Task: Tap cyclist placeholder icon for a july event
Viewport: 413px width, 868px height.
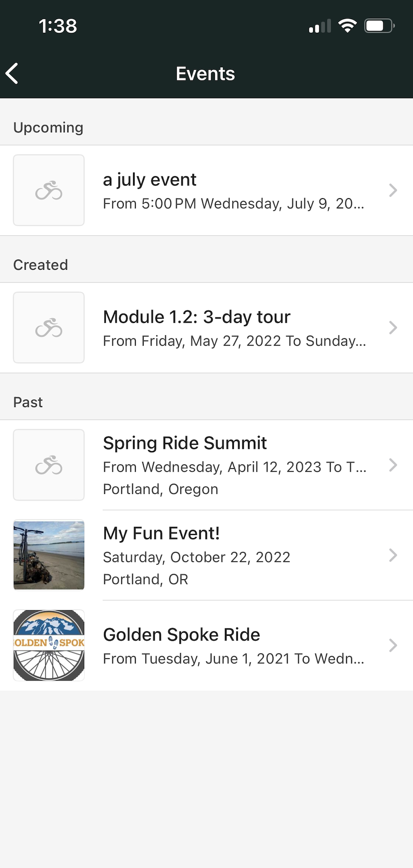Action: point(49,190)
